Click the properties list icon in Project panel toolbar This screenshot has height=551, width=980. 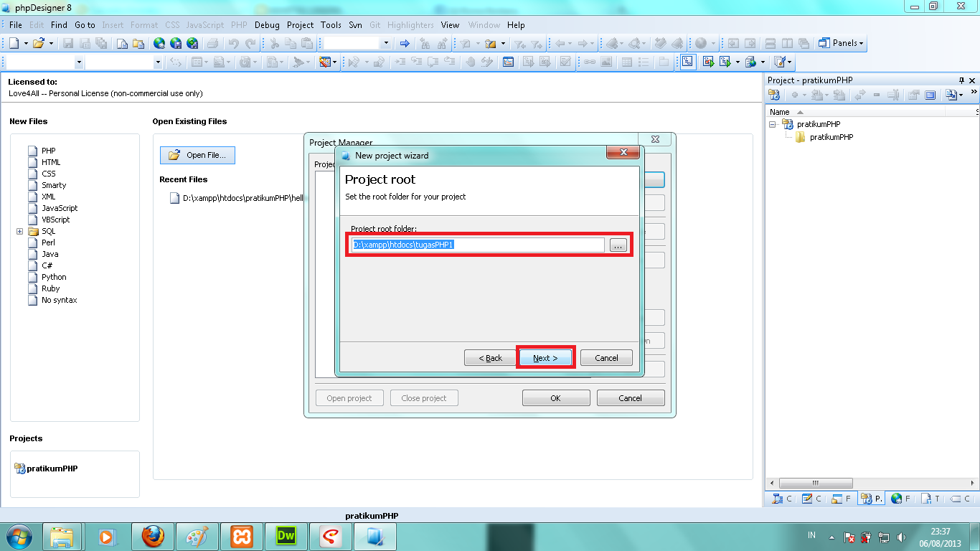click(x=930, y=95)
